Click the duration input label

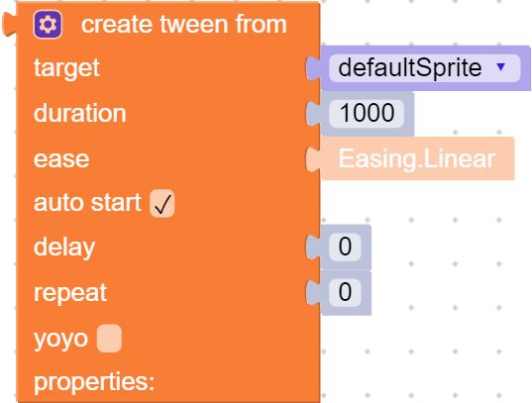79,113
